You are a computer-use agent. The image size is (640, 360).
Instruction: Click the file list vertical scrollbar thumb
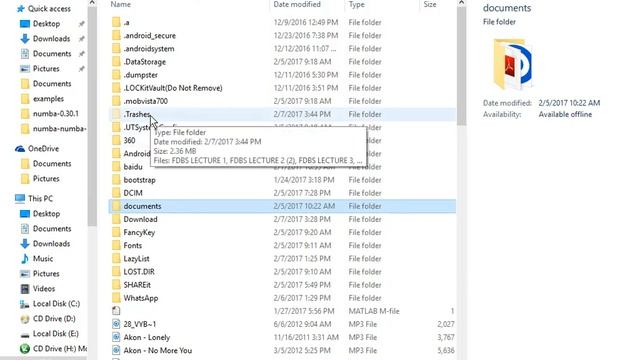coord(462,66)
